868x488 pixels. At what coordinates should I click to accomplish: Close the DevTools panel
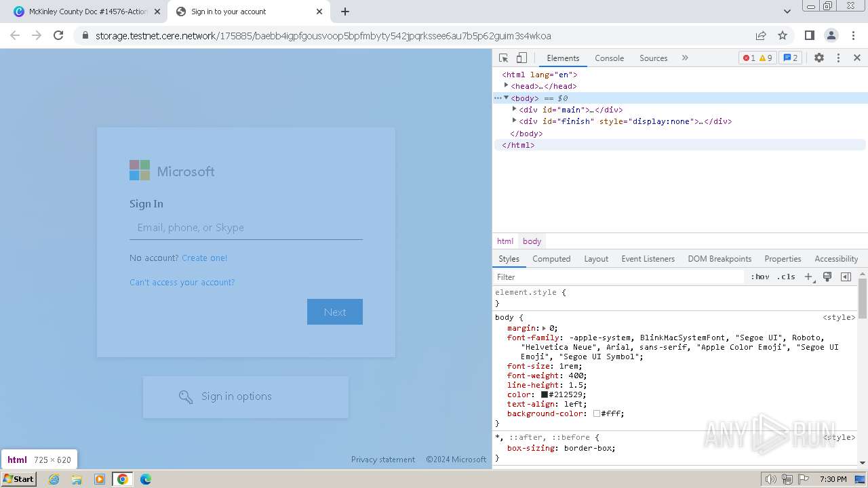857,58
